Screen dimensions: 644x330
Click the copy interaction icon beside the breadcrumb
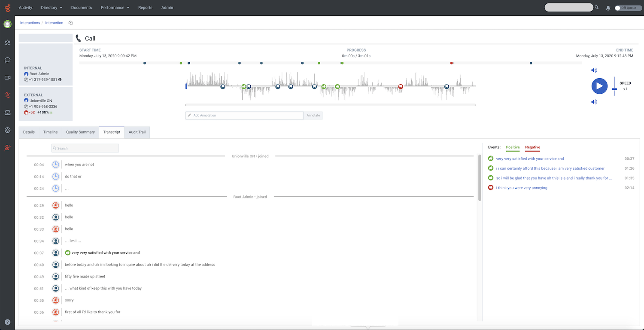[70, 22]
